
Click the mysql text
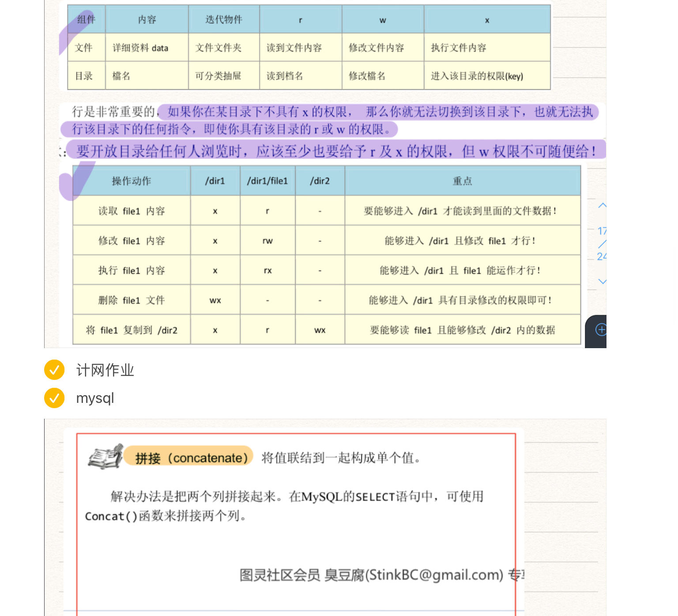coord(95,398)
